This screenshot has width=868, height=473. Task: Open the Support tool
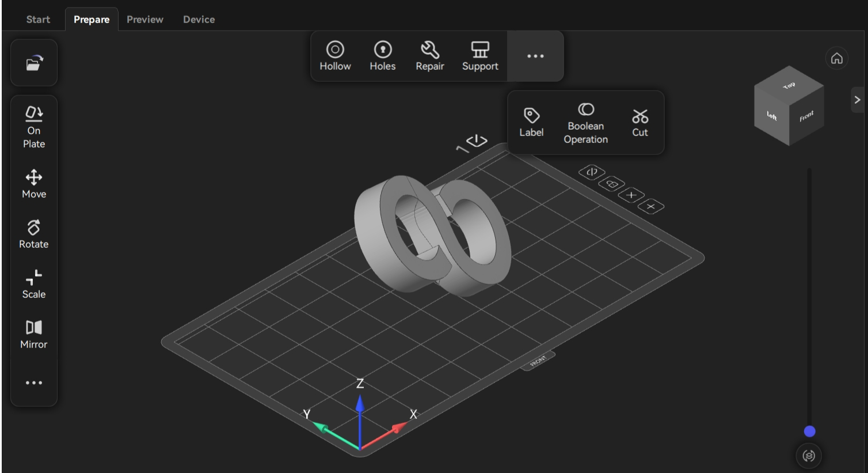coord(479,56)
